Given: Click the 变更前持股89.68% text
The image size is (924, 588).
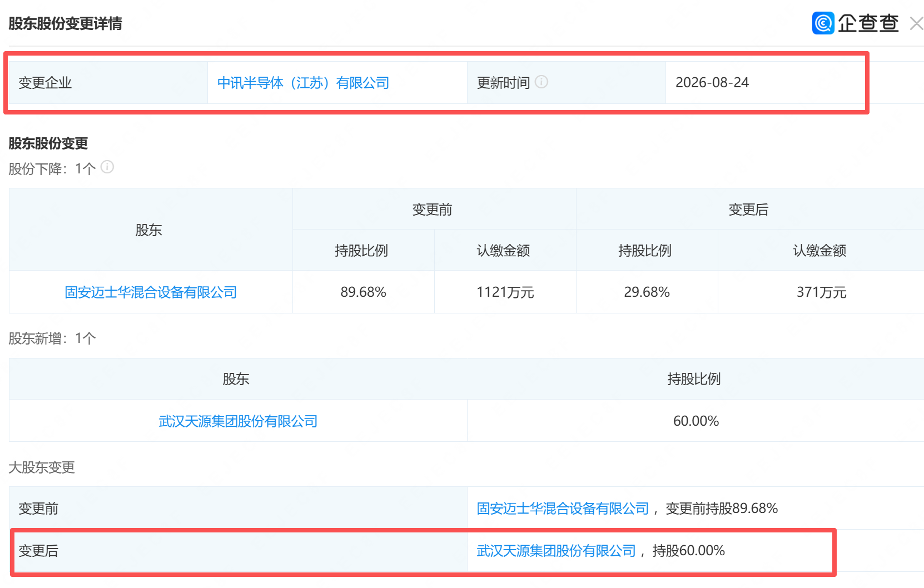Looking at the screenshot, I should (x=722, y=509).
